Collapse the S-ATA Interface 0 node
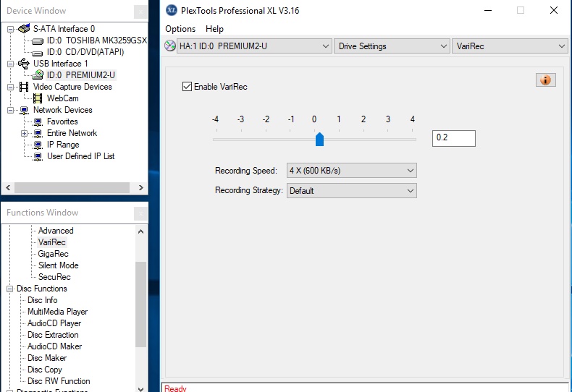Screen dimensions: 572x392 pyautogui.click(x=10, y=29)
